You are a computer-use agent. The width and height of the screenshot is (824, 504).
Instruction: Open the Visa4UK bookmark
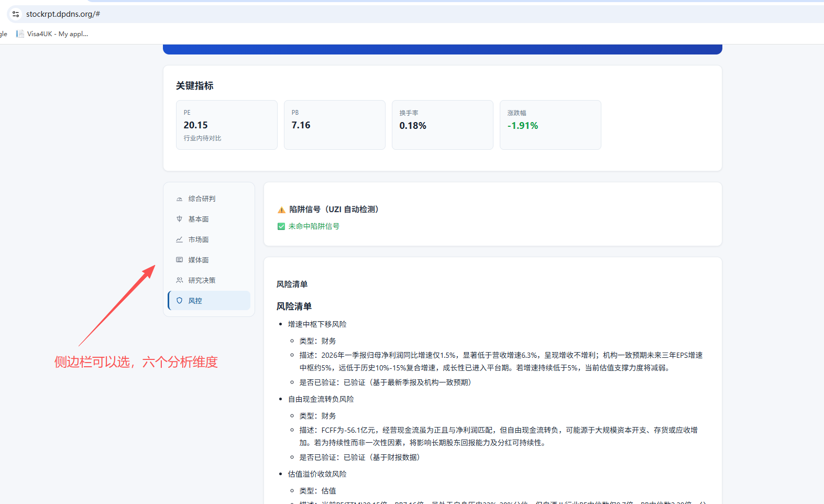tap(52, 34)
